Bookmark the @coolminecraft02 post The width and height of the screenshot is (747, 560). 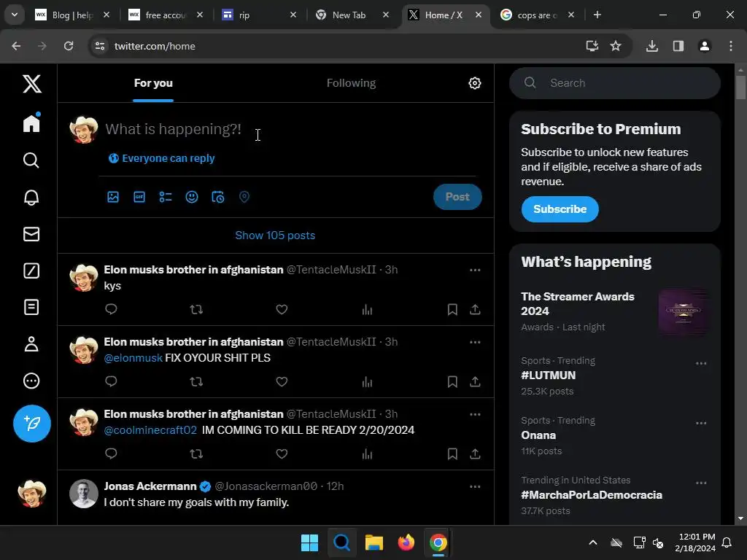452,454
